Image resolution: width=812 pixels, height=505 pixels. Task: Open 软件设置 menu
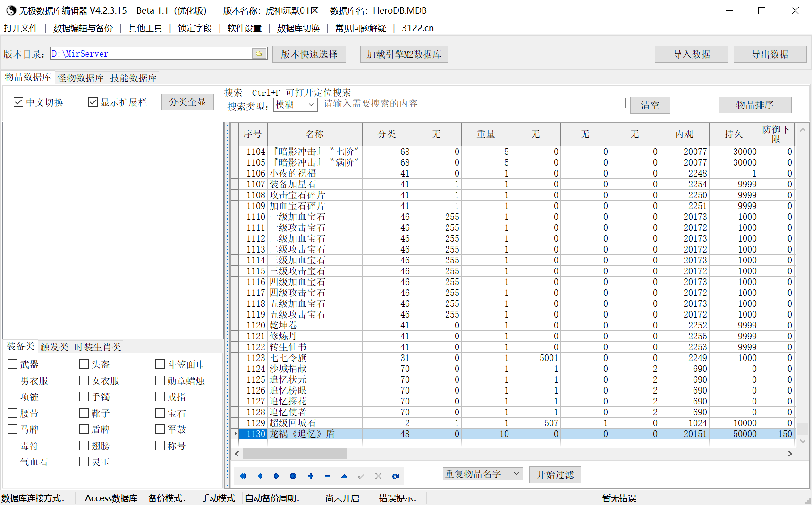[245, 28]
